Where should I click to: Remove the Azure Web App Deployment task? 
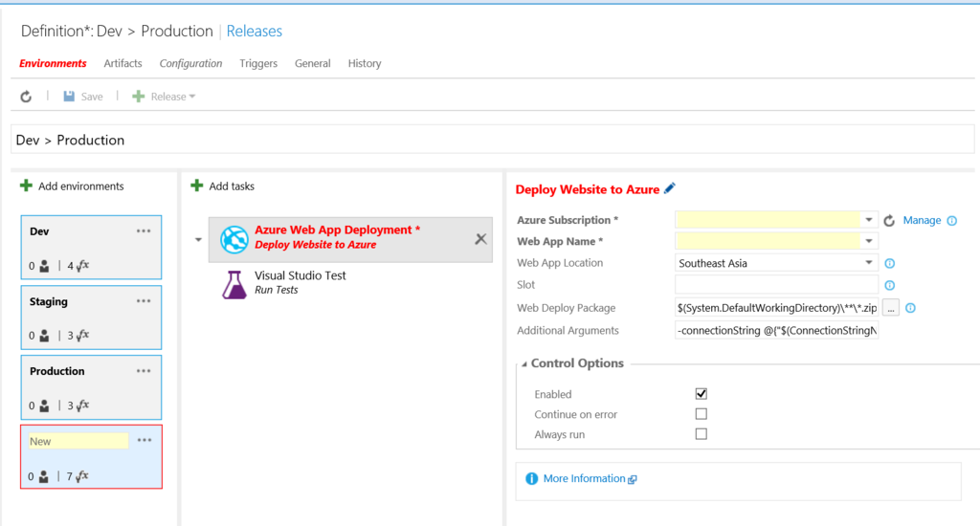click(x=480, y=239)
